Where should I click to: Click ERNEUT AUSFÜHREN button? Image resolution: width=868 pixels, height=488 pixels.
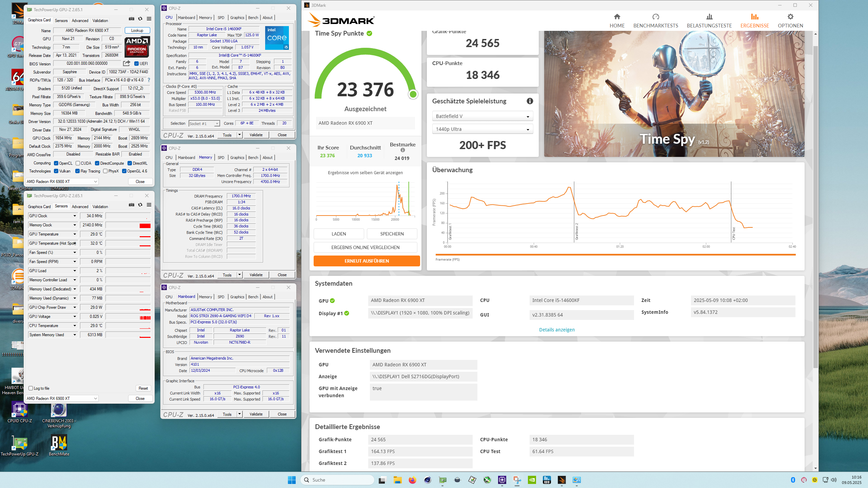pyautogui.click(x=367, y=261)
